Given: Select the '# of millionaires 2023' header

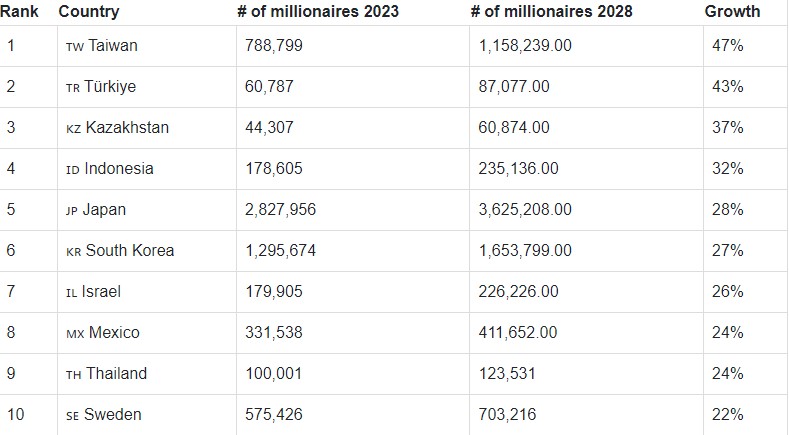Looking at the screenshot, I should (317, 12).
